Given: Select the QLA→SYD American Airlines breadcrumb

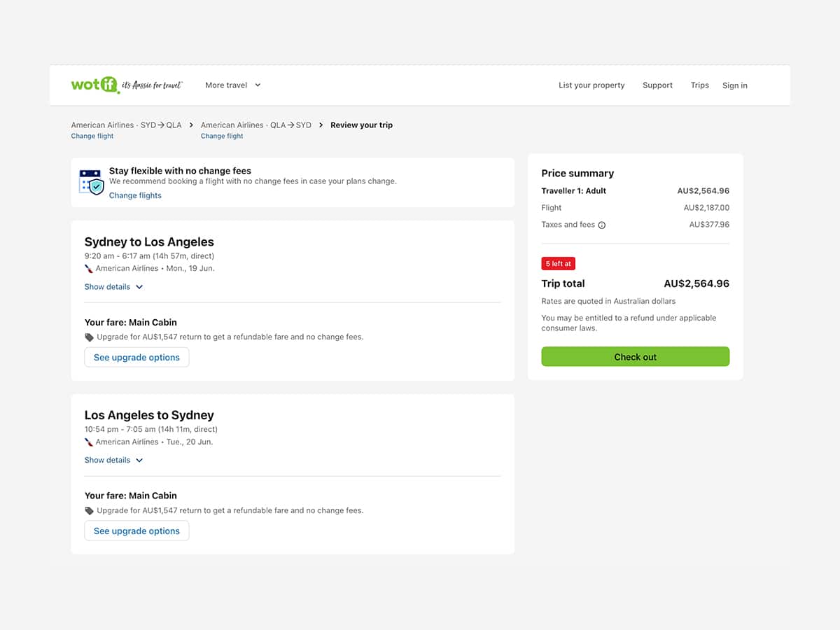Looking at the screenshot, I should pos(256,125).
